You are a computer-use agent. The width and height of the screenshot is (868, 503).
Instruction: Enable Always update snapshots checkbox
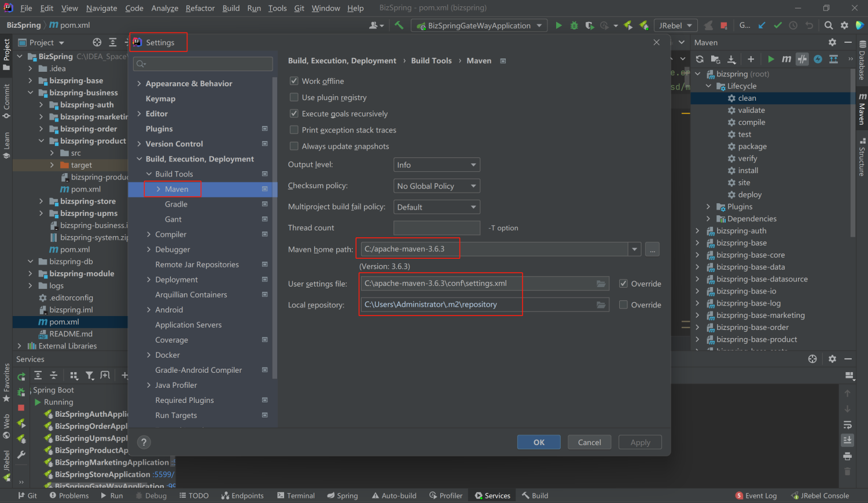[294, 146]
